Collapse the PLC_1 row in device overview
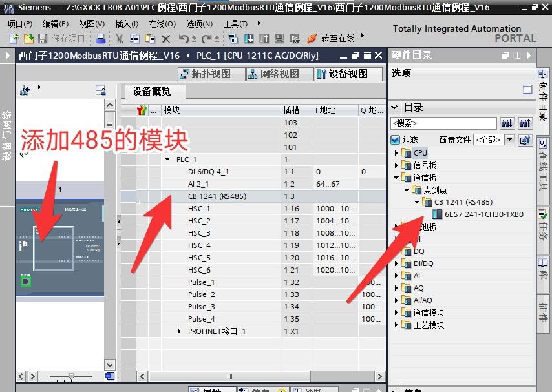Screen dimensions: 552x392 167,160
